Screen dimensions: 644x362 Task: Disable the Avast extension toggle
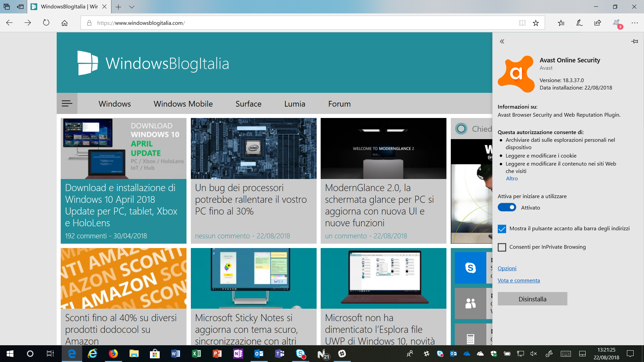pyautogui.click(x=507, y=207)
